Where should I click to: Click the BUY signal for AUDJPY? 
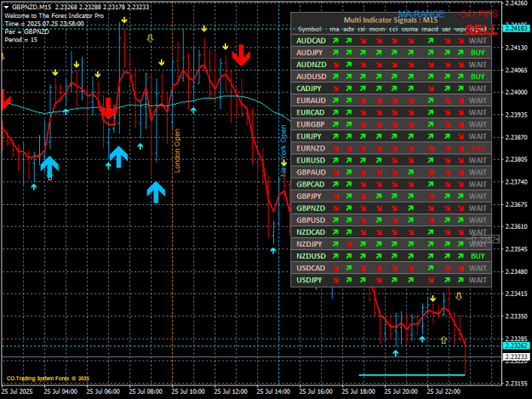[478, 53]
